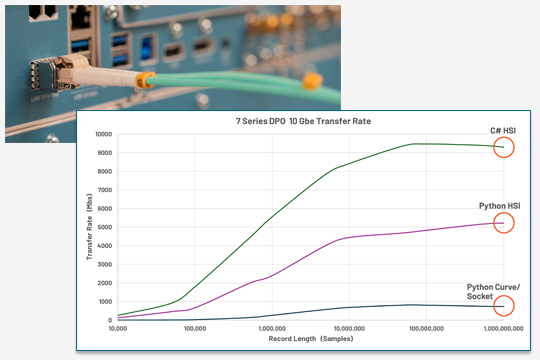The width and height of the screenshot is (540, 360).
Task: Click the x-axis label 1,000,000
Action: coord(272,329)
